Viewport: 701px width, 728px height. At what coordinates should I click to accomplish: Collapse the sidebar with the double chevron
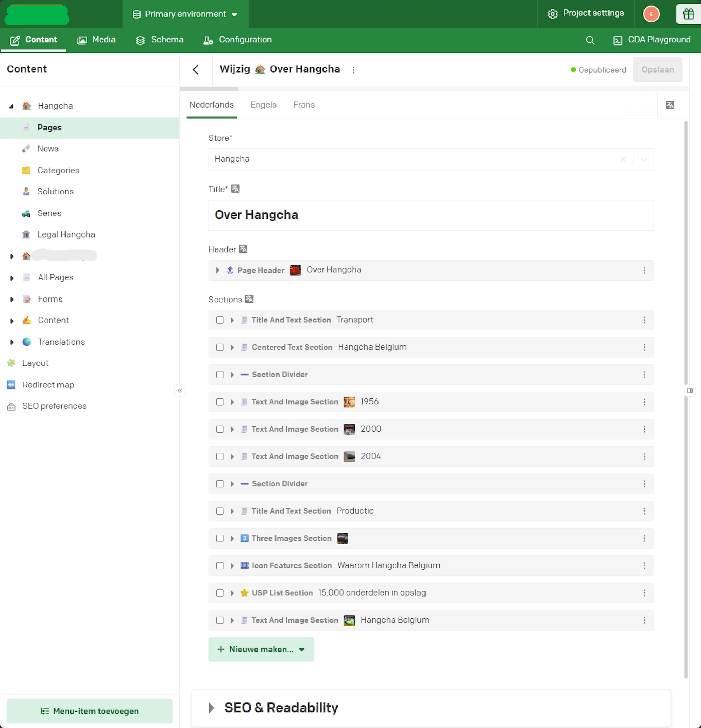(180, 390)
